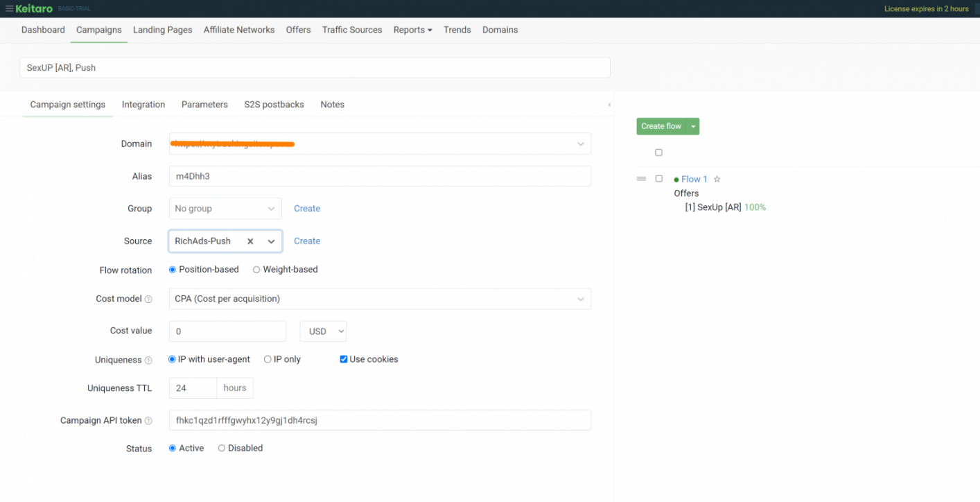The image size is (980, 502).
Task: Go to Dashboard
Action: 43,30
